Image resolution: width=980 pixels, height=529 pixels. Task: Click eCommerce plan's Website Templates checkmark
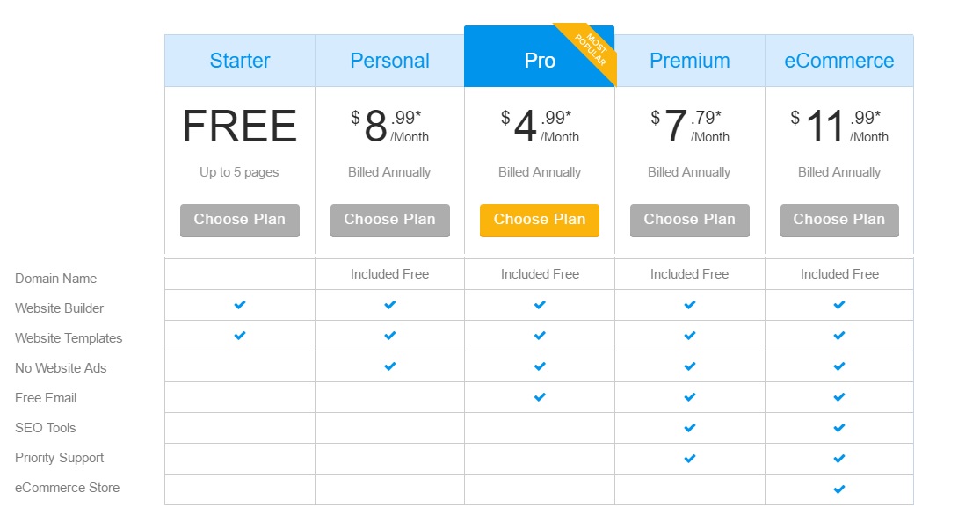pos(839,336)
